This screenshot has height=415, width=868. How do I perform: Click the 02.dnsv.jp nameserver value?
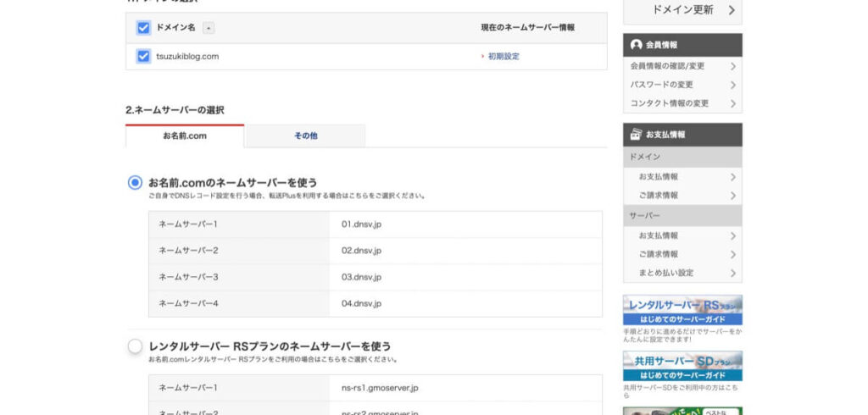point(361,251)
